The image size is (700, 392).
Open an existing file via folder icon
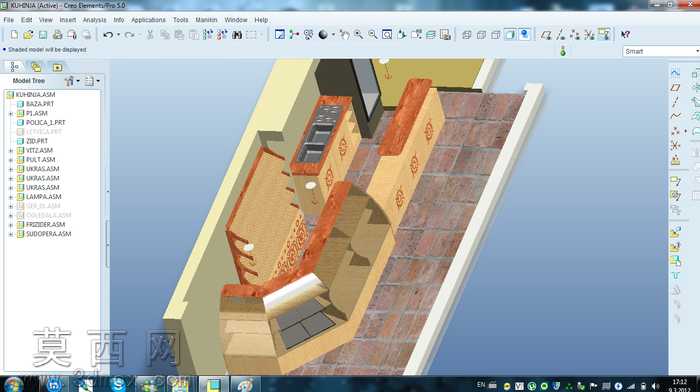[x=29, y=34]
